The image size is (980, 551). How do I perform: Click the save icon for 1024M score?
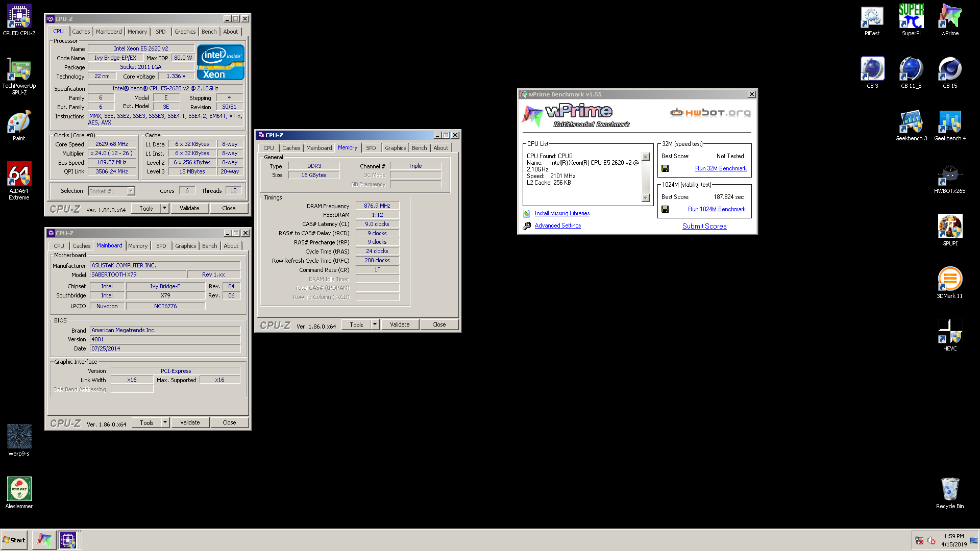pyautogui.click(x=665, y=209)
